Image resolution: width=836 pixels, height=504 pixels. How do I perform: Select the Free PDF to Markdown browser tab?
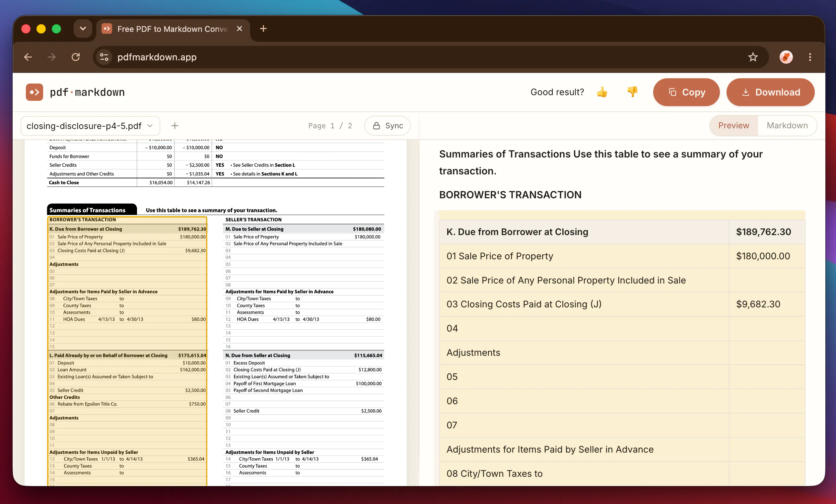pos(173,29)
